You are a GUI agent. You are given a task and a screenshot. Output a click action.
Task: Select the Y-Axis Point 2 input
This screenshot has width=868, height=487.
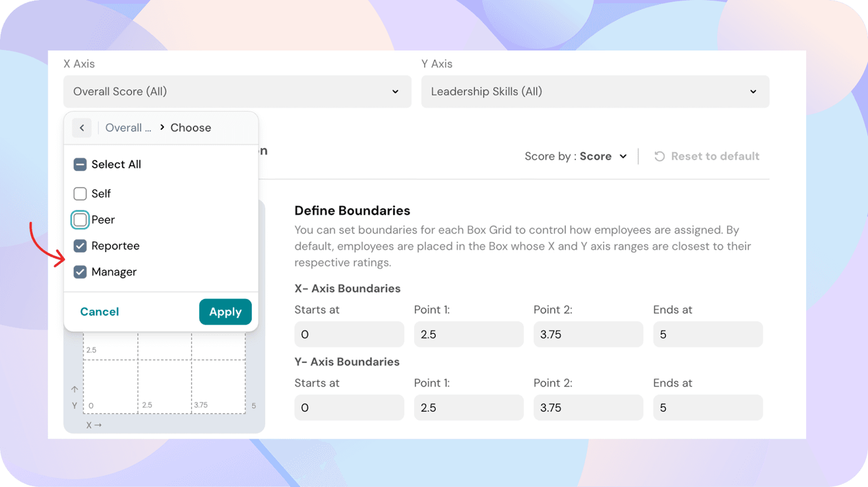[x=588, y=408]
